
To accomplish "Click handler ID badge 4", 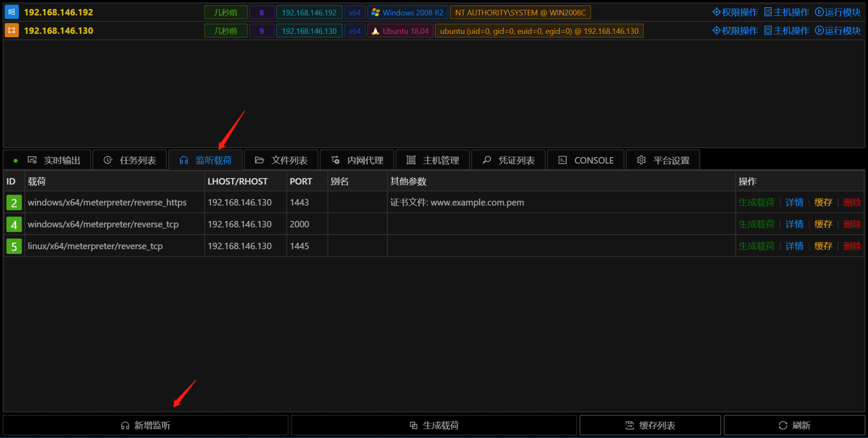I will pyautogui.click(x=14, y=224).
